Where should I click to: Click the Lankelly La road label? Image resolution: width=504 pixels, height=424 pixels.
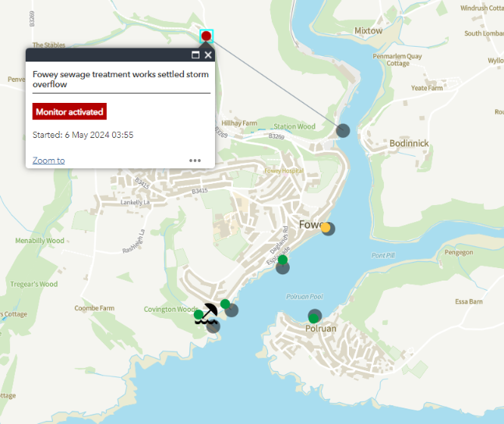(135, 203)
